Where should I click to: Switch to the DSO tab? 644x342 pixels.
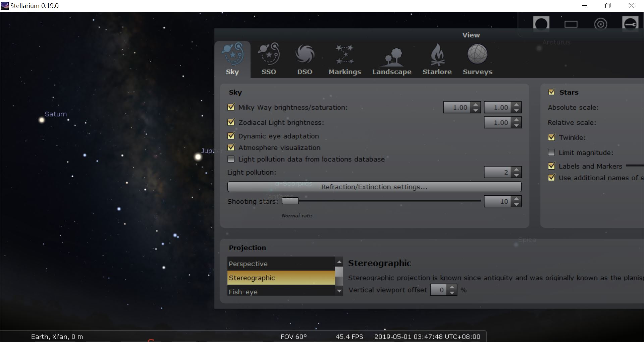point(305,59)
